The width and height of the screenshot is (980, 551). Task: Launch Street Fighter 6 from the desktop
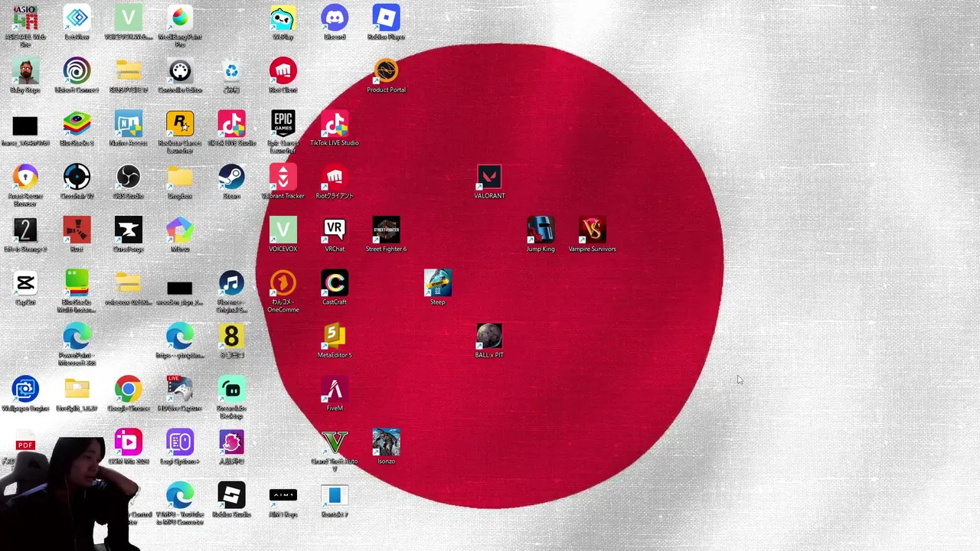click(386, 230)
